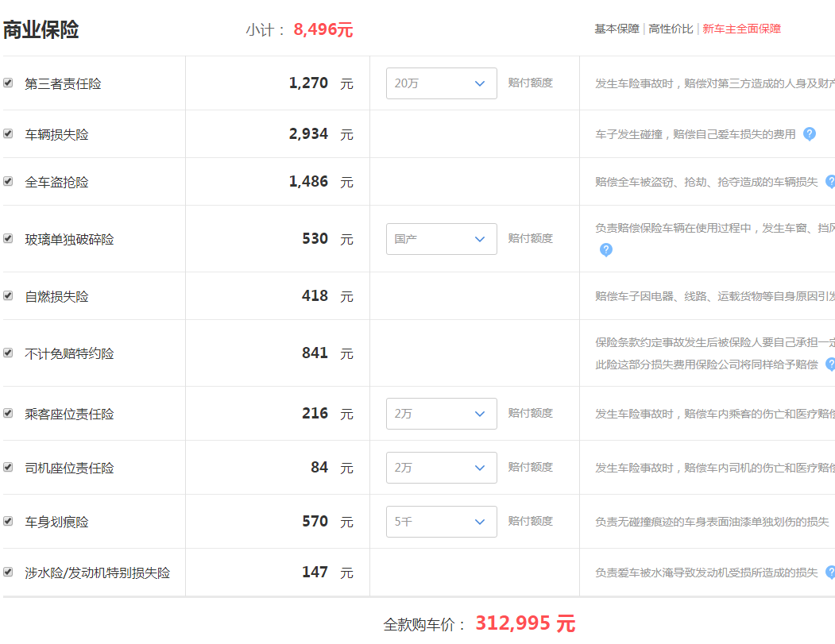Open help icon under 玻璃单独破碎险 description
This screenshot has height=644, width=835.
(606, 249)
